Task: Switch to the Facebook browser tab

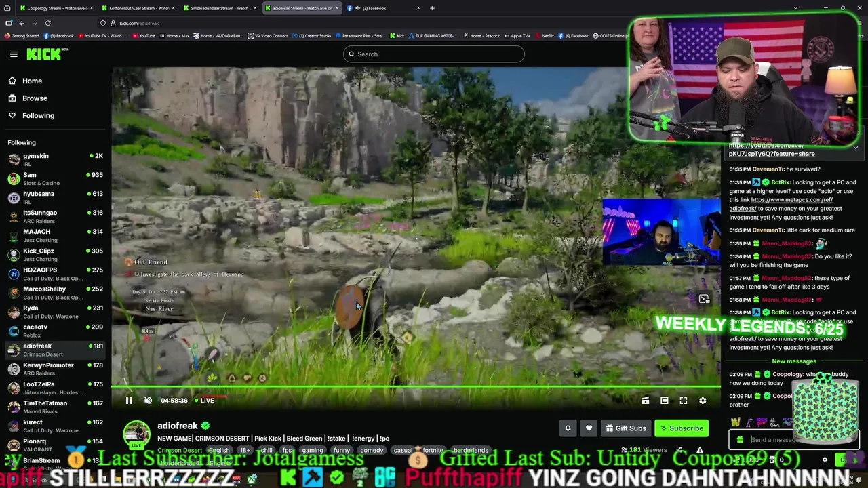Action: (384, 8)
